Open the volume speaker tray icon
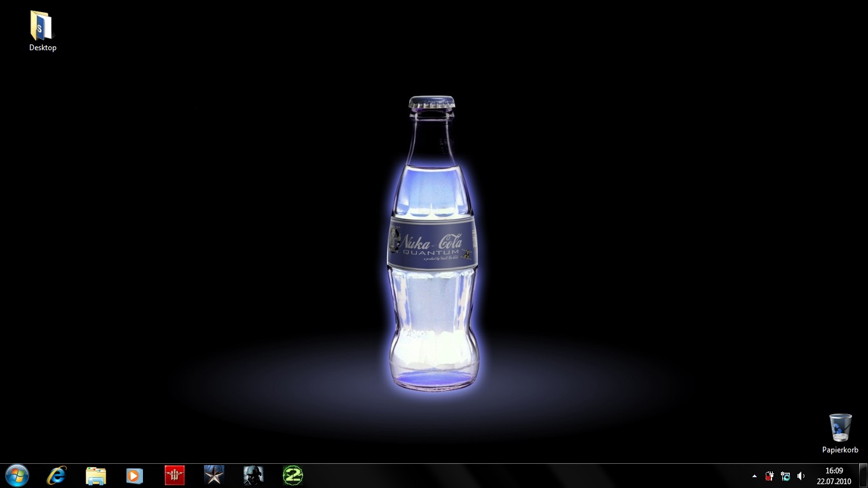 click(x=801, y=476)
